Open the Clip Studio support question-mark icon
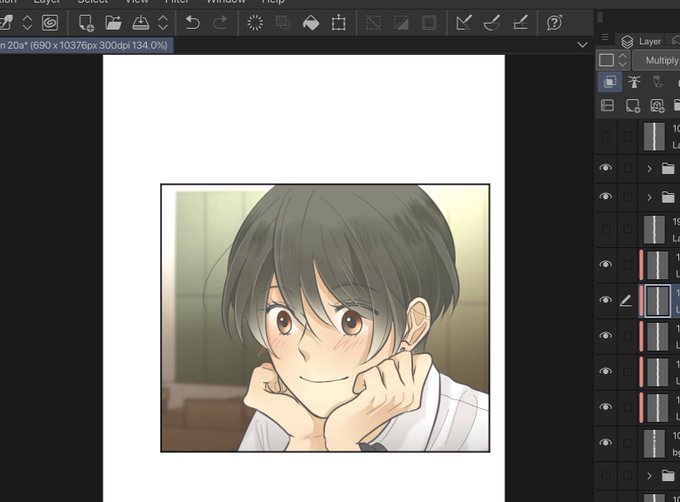 coord(554,23)
